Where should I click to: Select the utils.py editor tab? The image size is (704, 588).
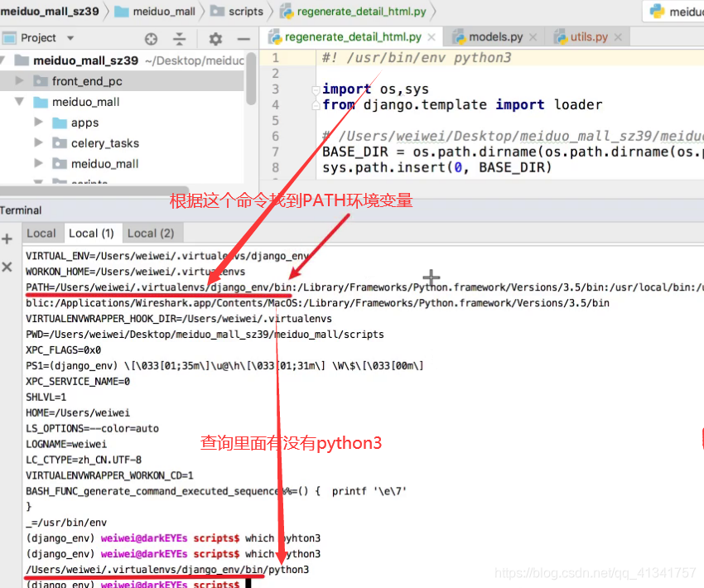coord(589,36)
